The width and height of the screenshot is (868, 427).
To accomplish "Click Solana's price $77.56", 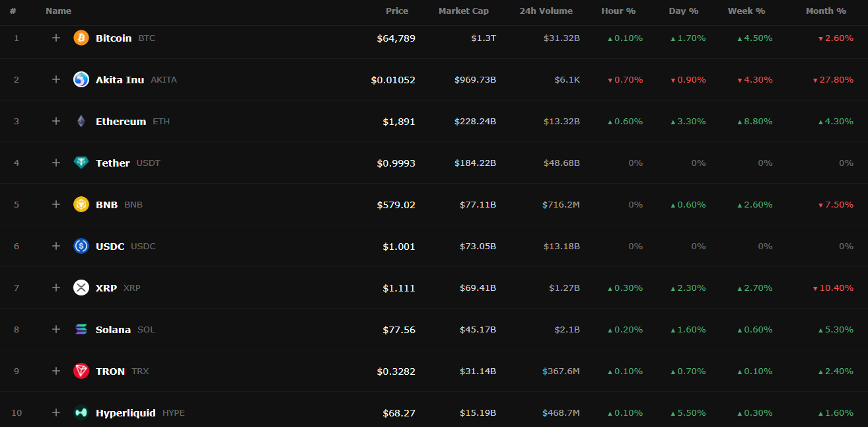I will coord(399,330).
